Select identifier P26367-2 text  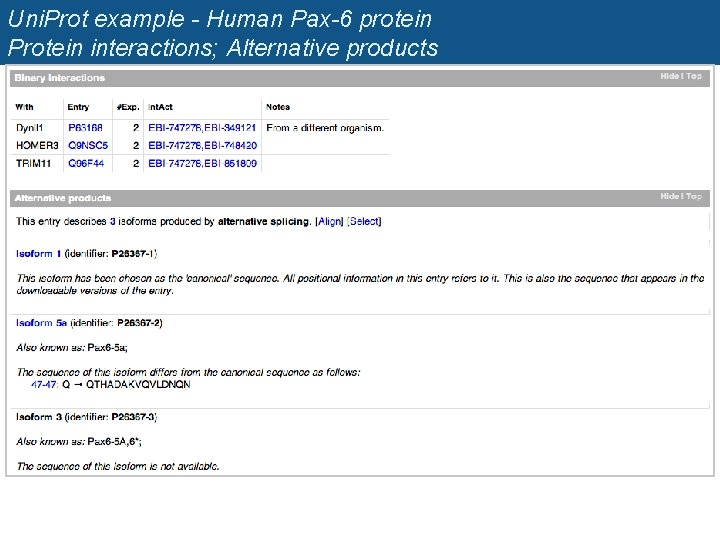pos(139,323)
